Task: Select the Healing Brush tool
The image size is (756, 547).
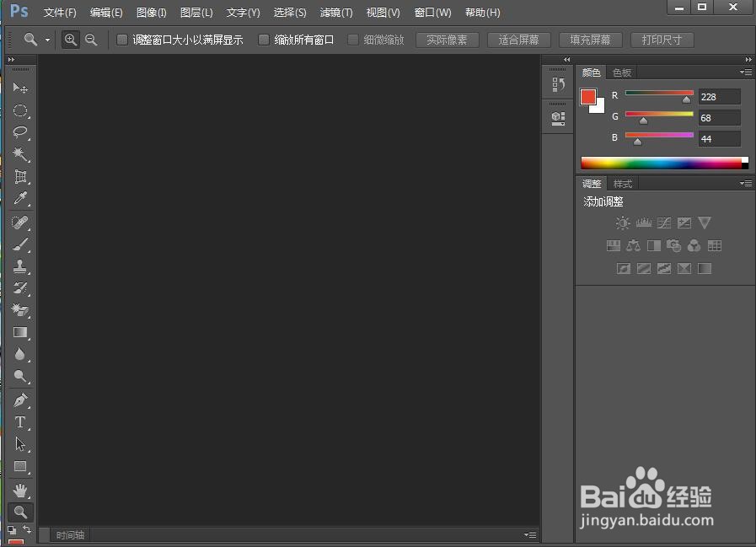Action: pyautogui.click(x=20, y=223)
